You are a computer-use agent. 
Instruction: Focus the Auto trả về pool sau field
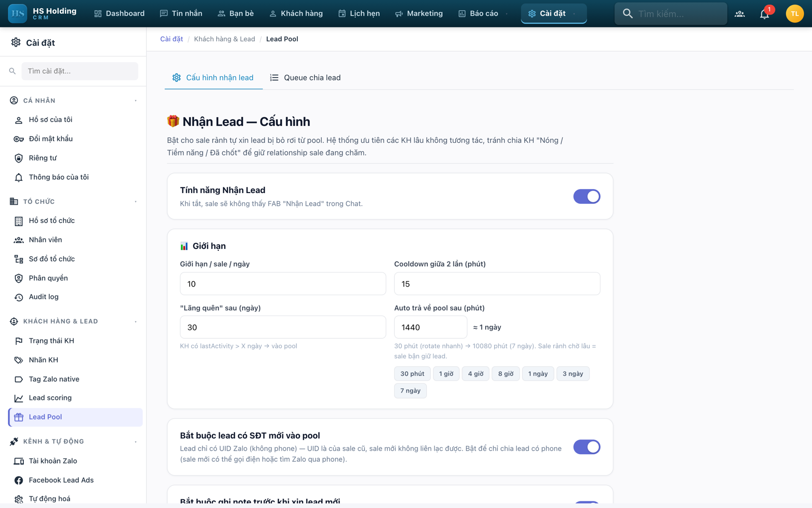pyautogui.click(x=430, y=327)
